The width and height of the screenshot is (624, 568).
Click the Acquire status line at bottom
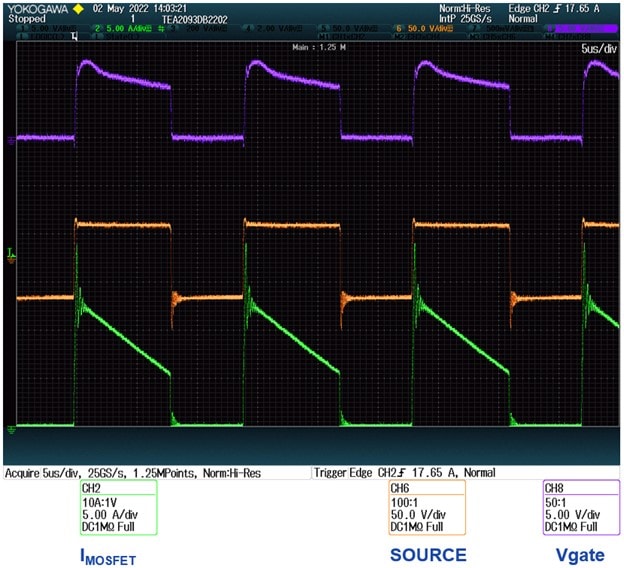tap(156, 472)
